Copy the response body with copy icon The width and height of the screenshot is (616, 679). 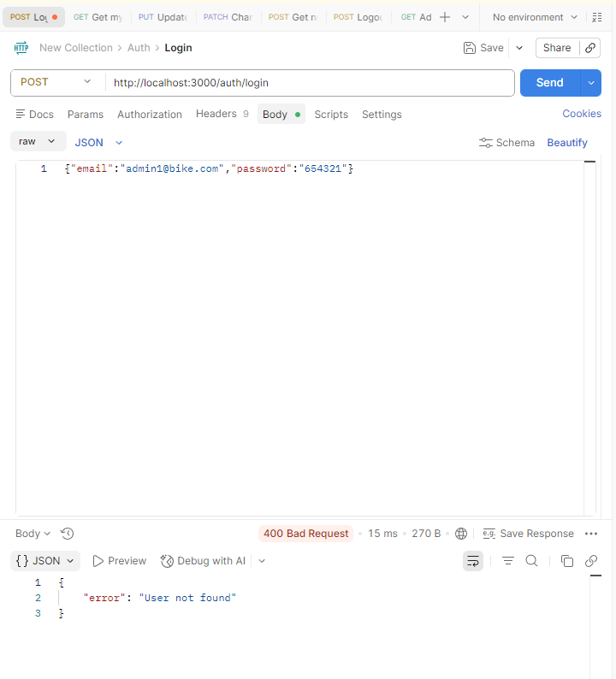[x=566, y=561]
